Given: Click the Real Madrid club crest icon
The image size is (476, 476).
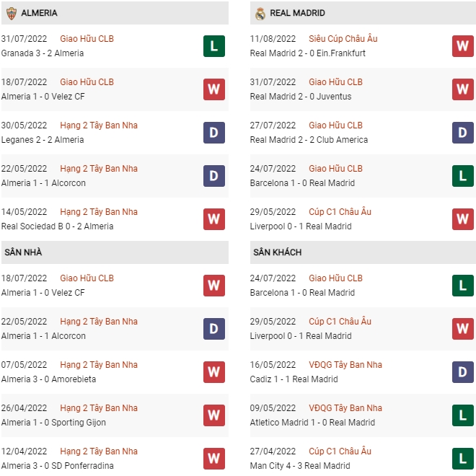Looking at the screenshot, I should coord(260,14).
